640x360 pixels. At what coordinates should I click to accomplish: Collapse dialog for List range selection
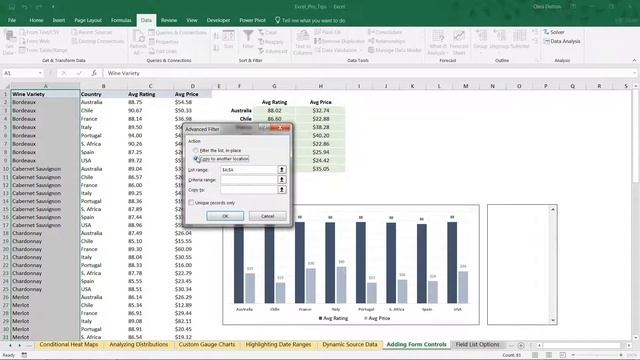click(282, 169)
